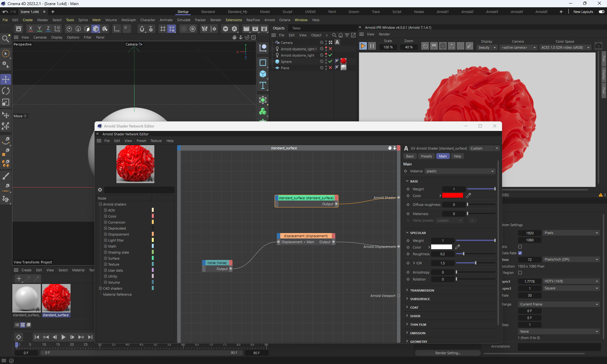The image size is (607, 364).
Task: Toggle Arnold skydome_light enabled checkmark
Action: pos(330,55)
